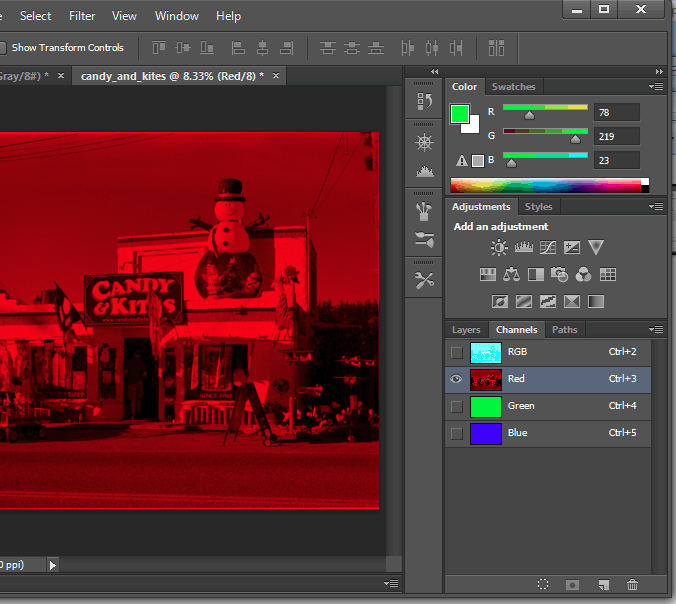This screenshot has width=676, height=604.
Task: Open the Tool Presets panel icon
Action: point(424,280)
